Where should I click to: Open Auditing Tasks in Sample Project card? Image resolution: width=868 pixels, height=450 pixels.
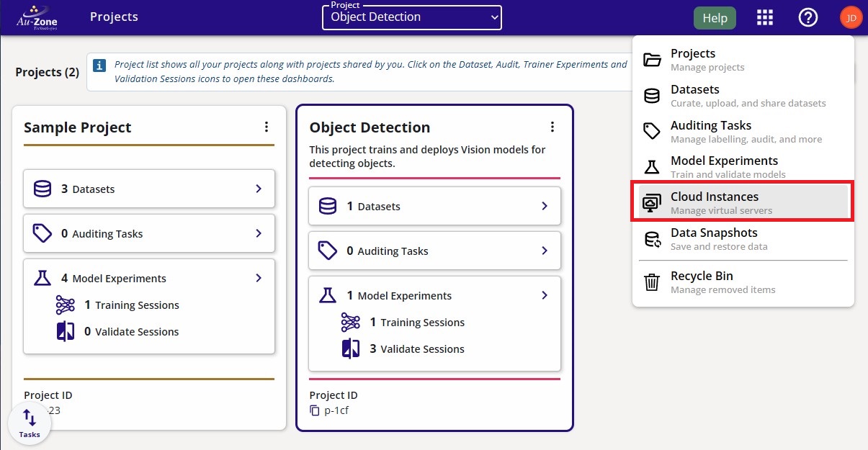point(149,233)
